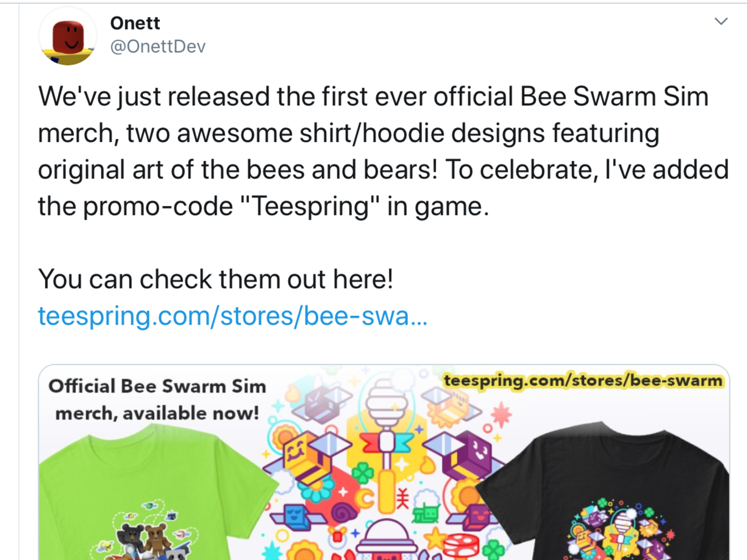This screenshot has width=747, height=560.
Task: Click the "Teespring" promo-code text in the tweet
Action: 310,207
